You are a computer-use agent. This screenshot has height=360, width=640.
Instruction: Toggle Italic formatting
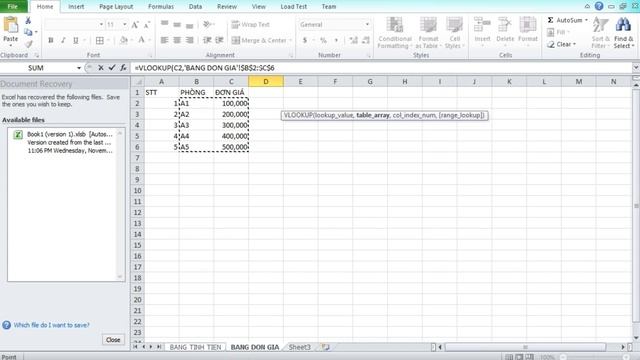coord(63,40)
